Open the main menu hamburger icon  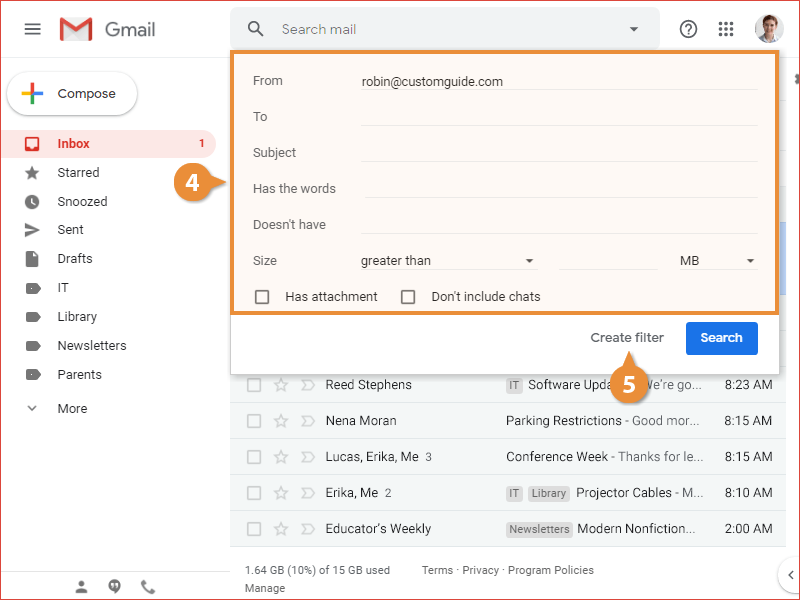pos(33,29)
